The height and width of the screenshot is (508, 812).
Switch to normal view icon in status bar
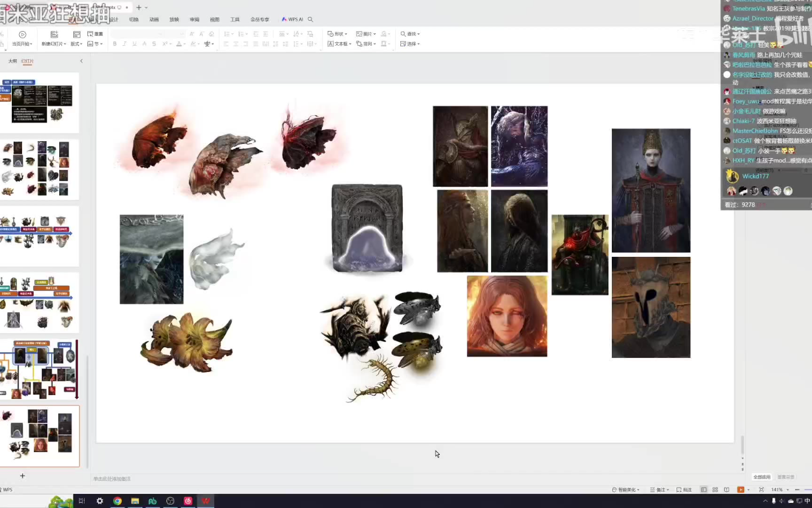click(704, 490)
